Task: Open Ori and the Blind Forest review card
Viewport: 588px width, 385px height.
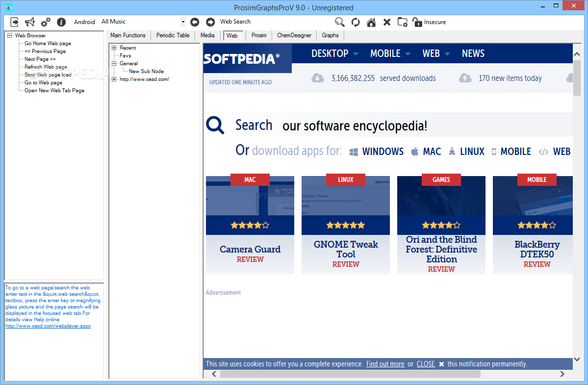Action: (441, 225)
